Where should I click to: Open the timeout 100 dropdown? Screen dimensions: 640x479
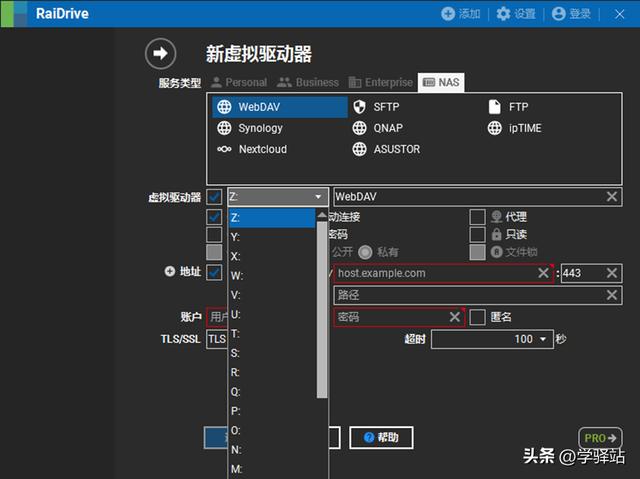tap(492, 339)
